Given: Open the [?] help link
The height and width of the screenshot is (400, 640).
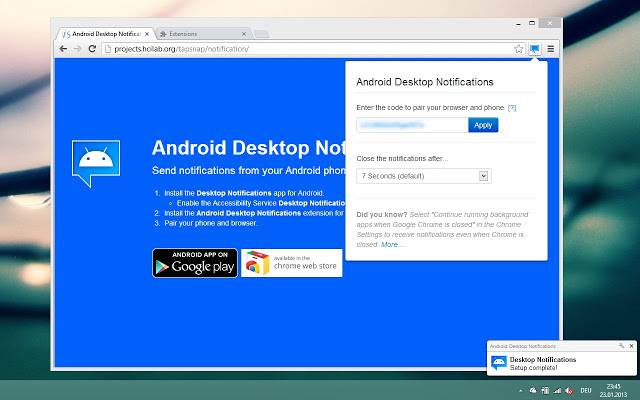Looking at the screenshot, I should (512, 108).
